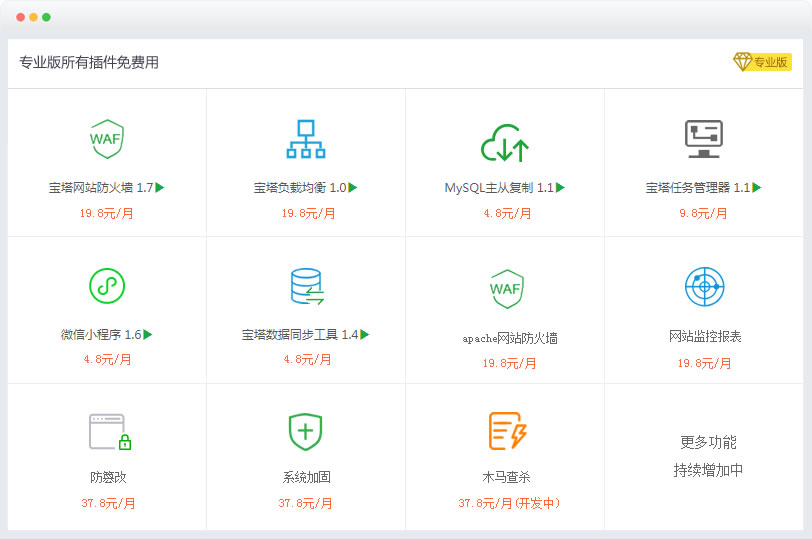Click the 微信小程序 1.6 label

coord(100,334)
